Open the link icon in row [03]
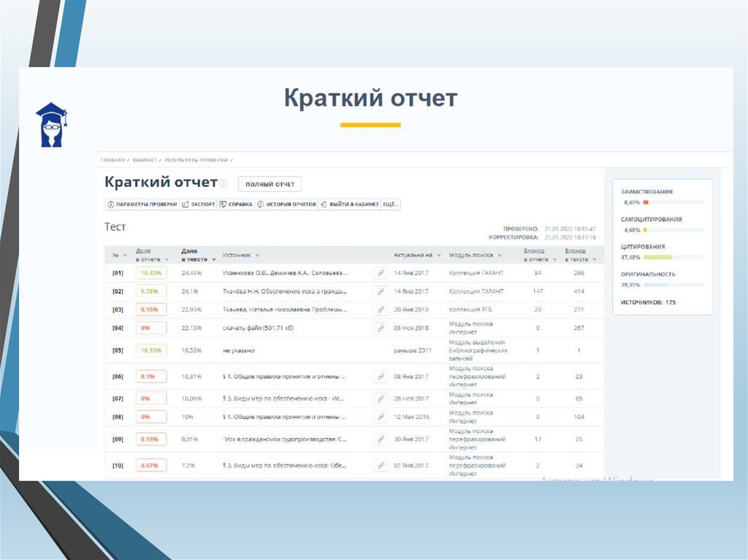The height and width of the screenshot is (560, 748). tap(381, 310)
